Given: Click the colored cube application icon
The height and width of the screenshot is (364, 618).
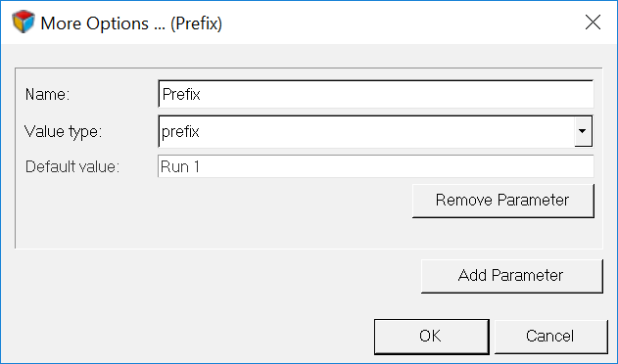Looking at the screenshot, I should click(x=24, y=22).
